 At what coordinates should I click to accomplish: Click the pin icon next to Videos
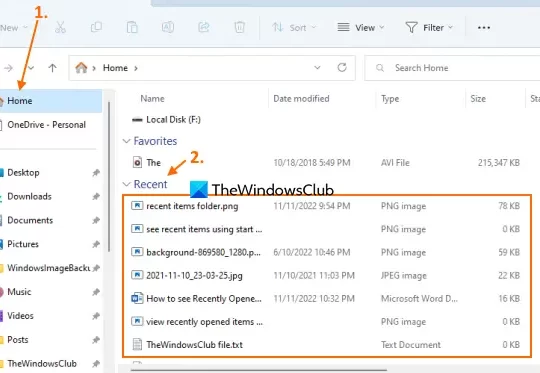96,316
